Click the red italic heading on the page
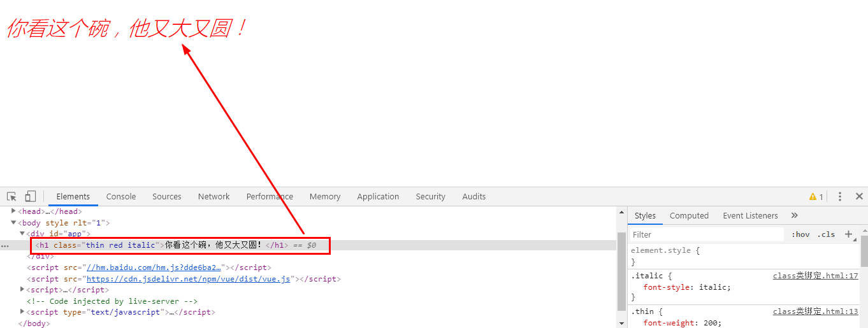868x328 pixels. tap(126, 29)
